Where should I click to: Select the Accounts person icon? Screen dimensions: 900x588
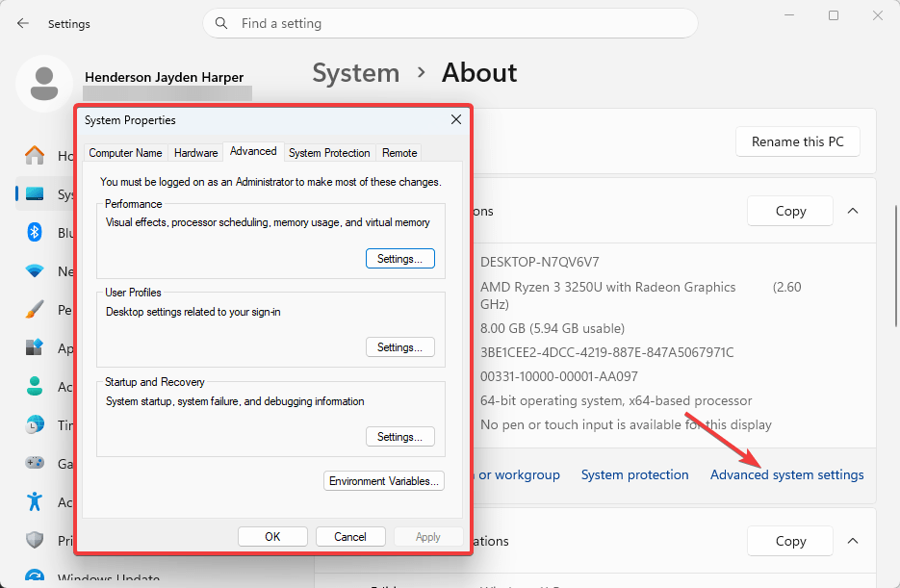35,386
